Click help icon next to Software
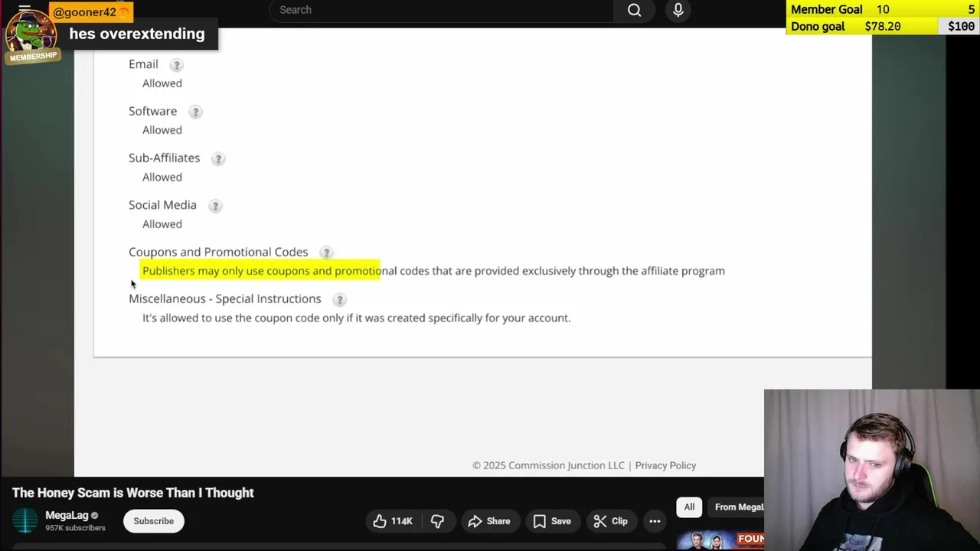The height and width of the screenshot is (551, 980). click(195, 112)
